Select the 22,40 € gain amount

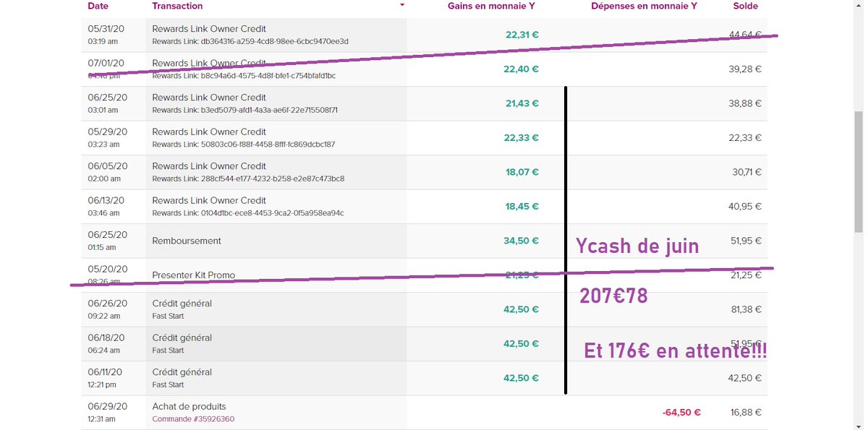coord(522,69)
